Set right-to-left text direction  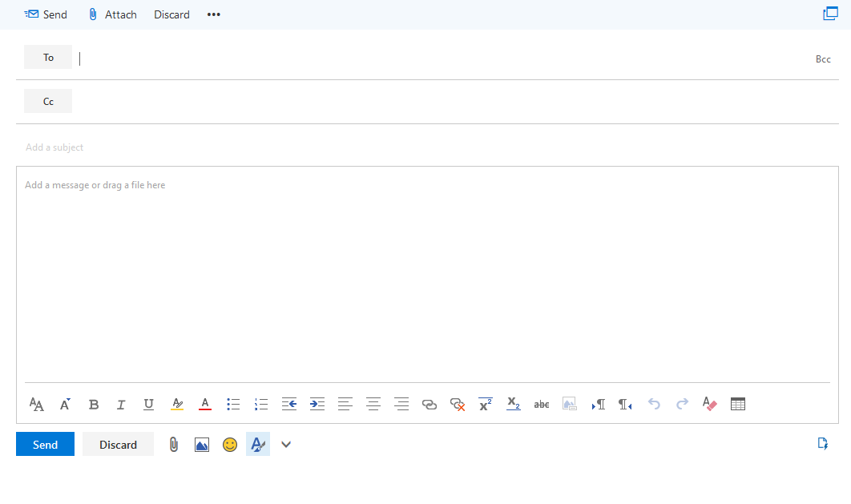[x=625, y=404]
